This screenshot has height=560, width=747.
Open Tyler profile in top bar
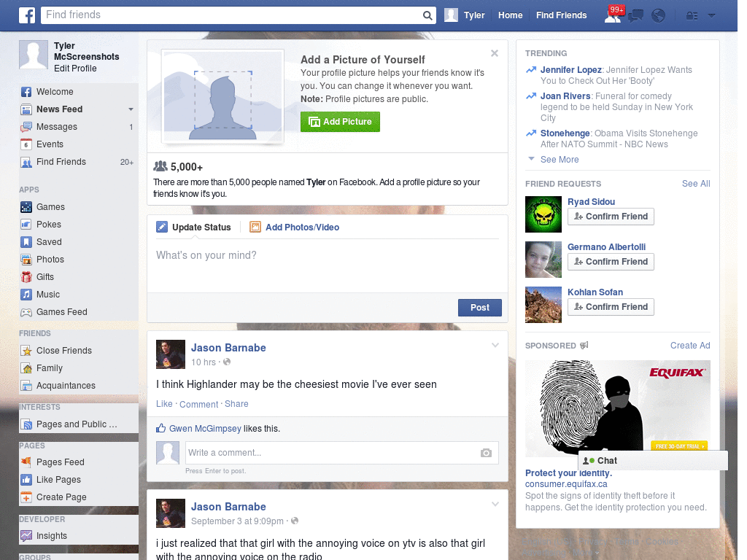click(465, 15)
